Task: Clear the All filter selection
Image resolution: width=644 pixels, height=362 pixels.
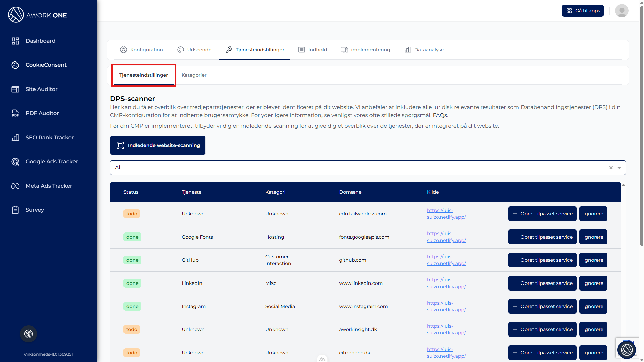Action: point(611,168)
